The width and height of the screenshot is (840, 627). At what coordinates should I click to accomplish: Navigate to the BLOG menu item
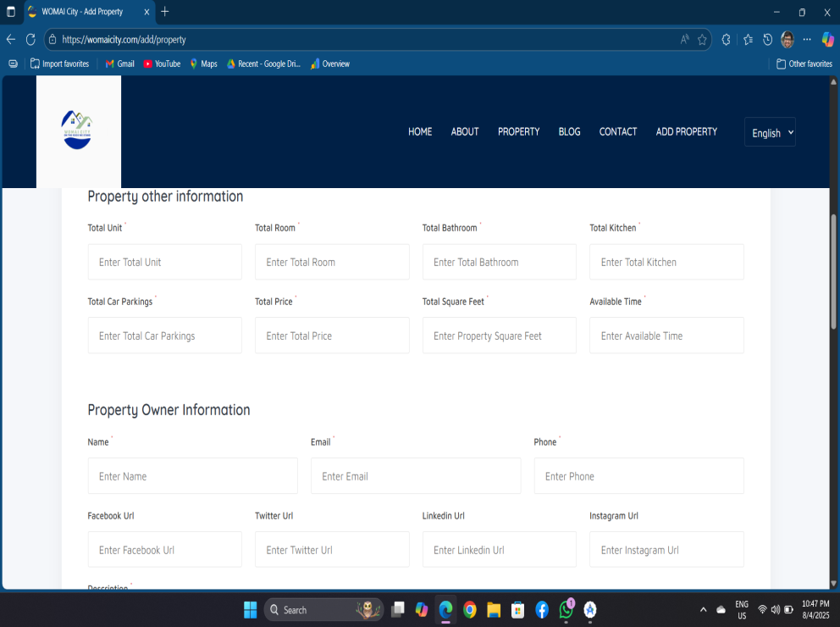(x=569, y=131)
